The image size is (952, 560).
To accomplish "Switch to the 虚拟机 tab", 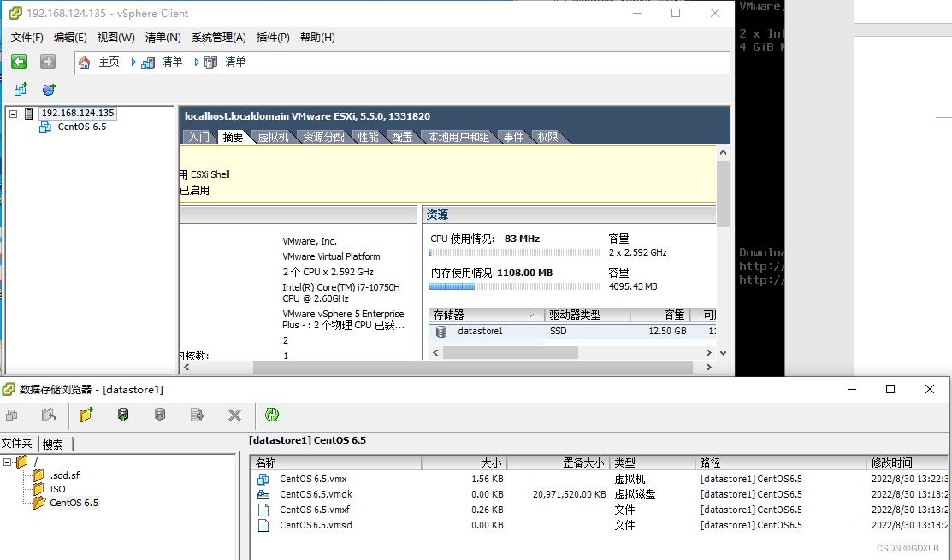I will pos(274,137).
